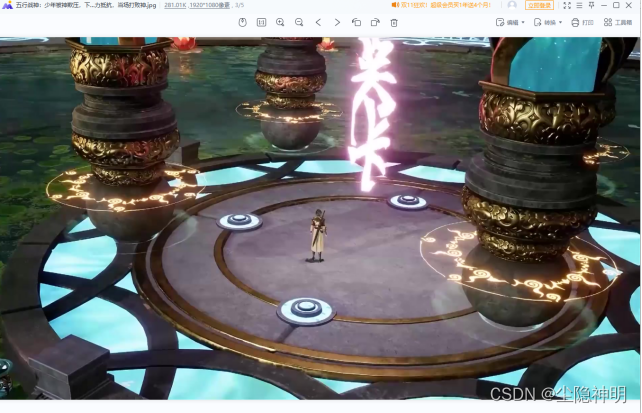This screenshot has height=413, width=642.
Task: Open the 编辑 edit dropdown
Action: coord(510,23)
